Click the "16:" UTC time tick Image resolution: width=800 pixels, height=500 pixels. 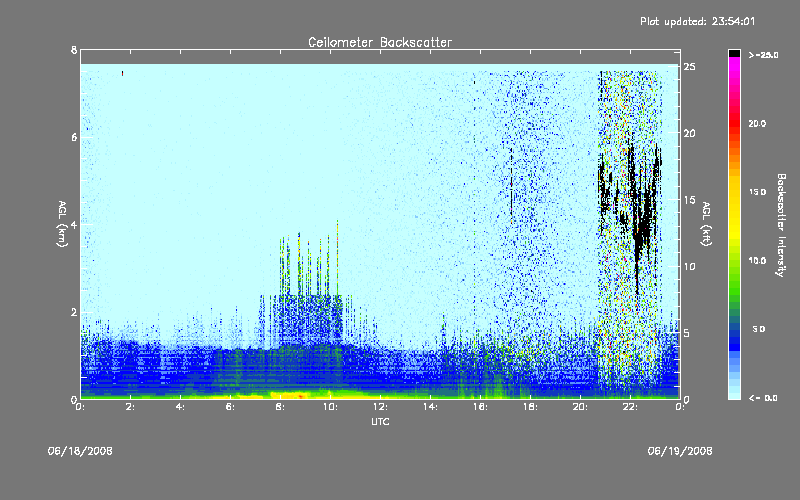pos(480,407)
